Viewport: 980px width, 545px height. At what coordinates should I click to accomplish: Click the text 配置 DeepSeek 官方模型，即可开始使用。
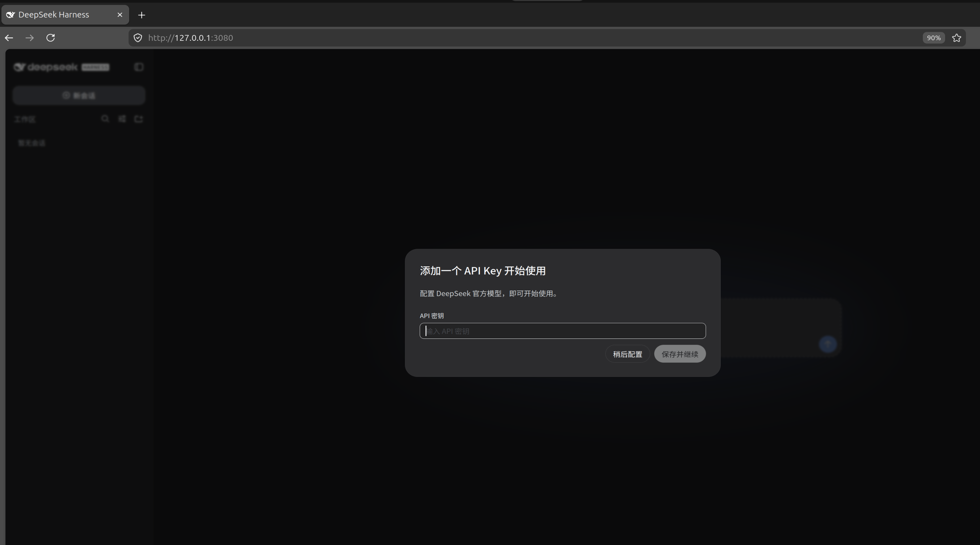[489, 293]
